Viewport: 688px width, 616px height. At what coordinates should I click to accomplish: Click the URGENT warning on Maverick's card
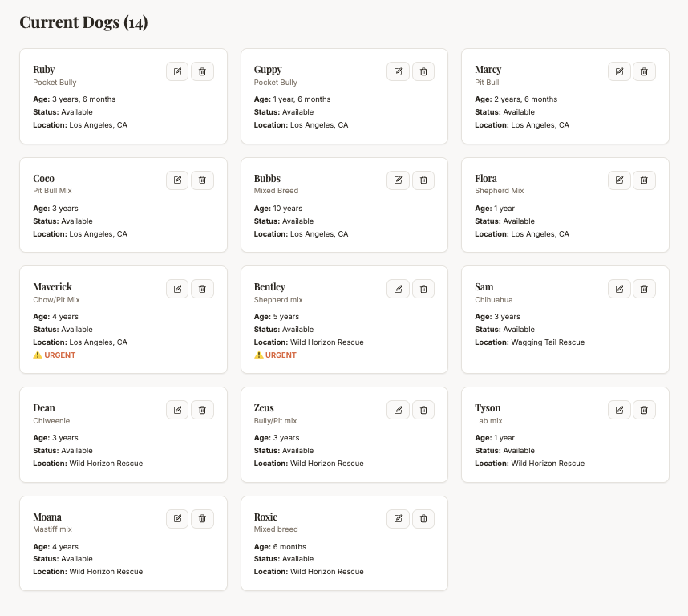(55, 355)
